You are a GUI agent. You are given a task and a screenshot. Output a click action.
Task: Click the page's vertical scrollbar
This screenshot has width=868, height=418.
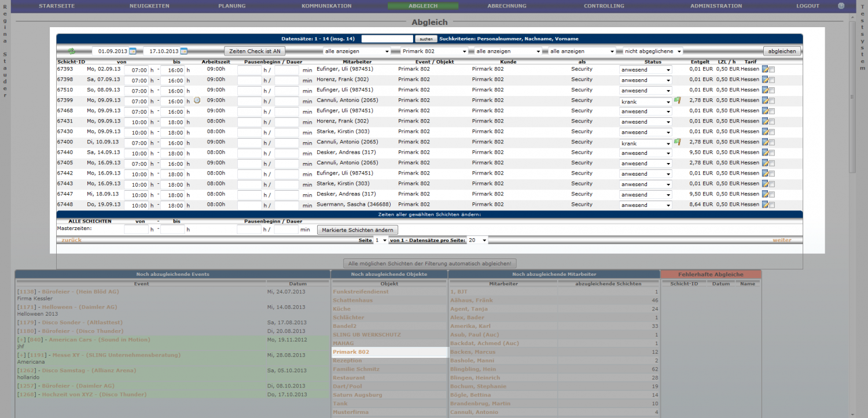tap(852, 214)
